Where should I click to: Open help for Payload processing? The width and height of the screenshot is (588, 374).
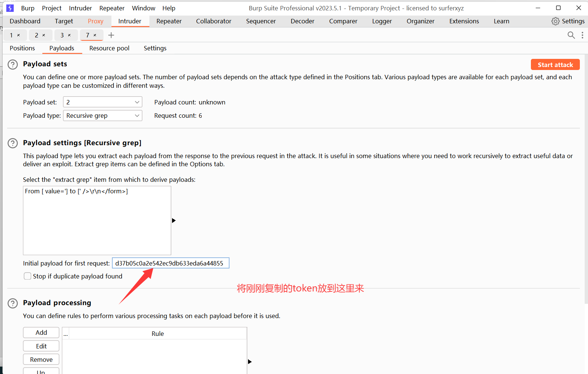13,303
